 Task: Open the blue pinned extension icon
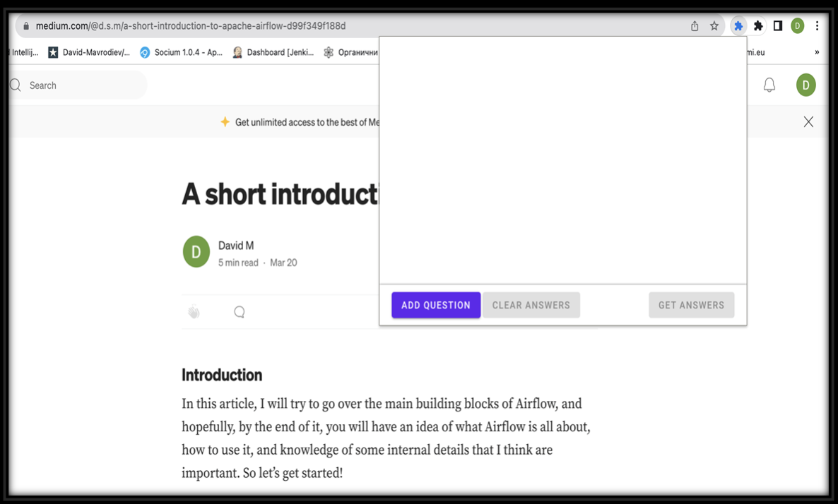point(738,25)
